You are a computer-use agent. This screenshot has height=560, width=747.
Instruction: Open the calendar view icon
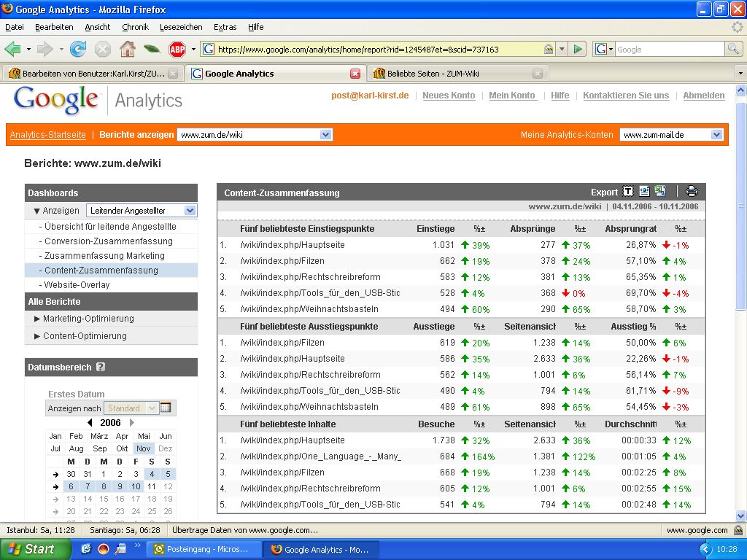pos(166,408)
